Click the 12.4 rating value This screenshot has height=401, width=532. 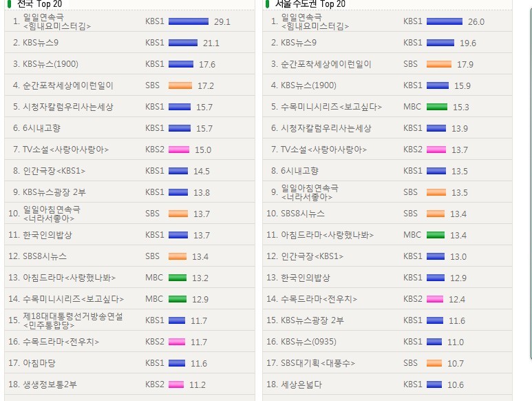[x=457, y=300]
